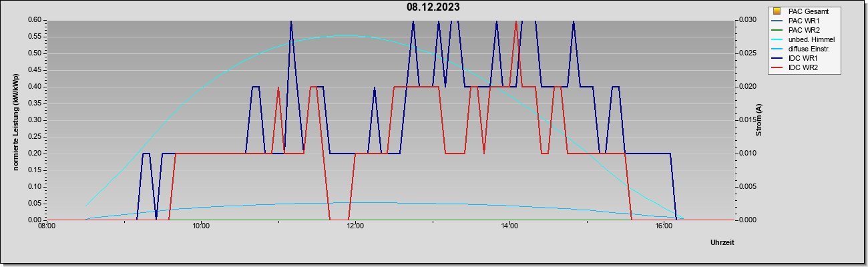Click the PAC Gesamt orange legend swatch

coord(777,11)
